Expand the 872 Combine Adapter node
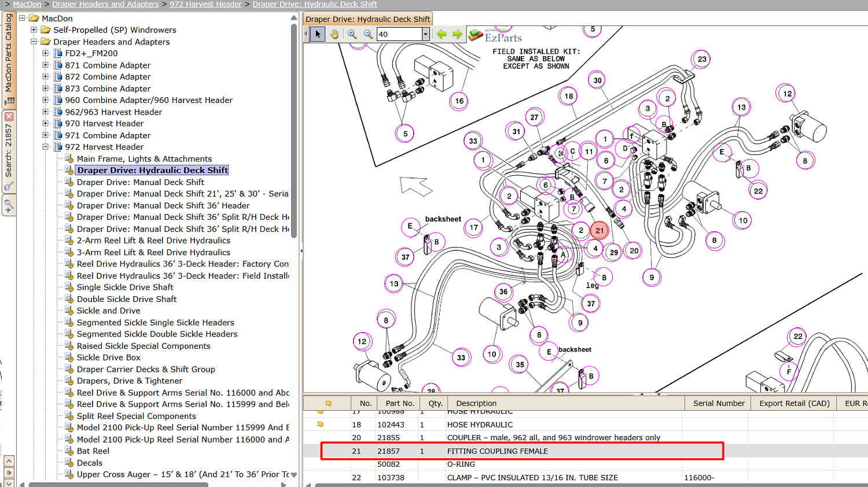 pos(45,76)
